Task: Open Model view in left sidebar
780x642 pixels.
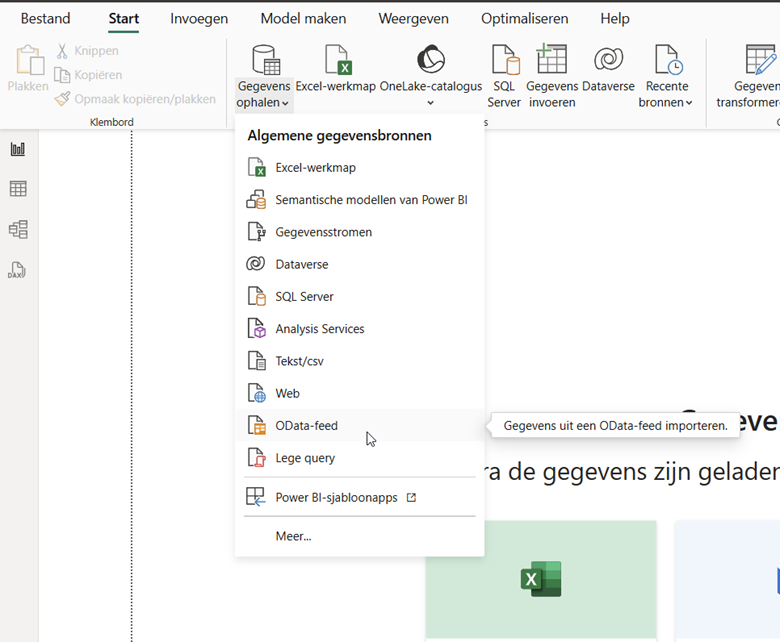Action: 18,229
